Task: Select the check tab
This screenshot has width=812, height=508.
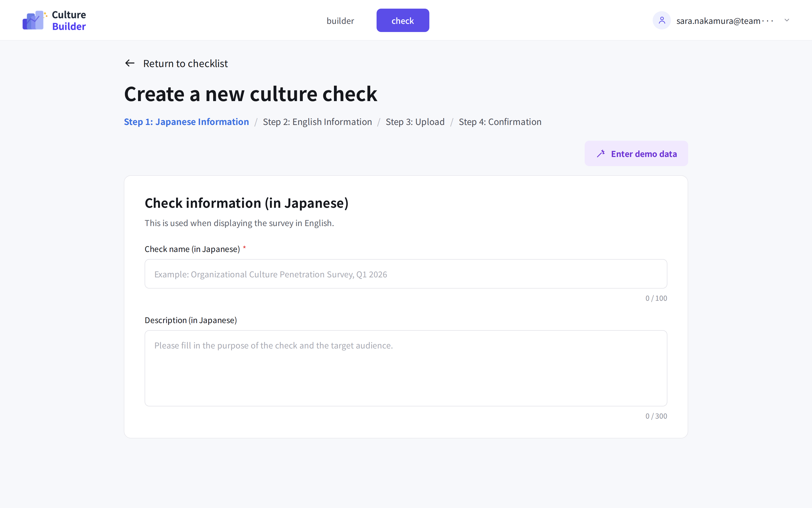Action: coord(403,21)
